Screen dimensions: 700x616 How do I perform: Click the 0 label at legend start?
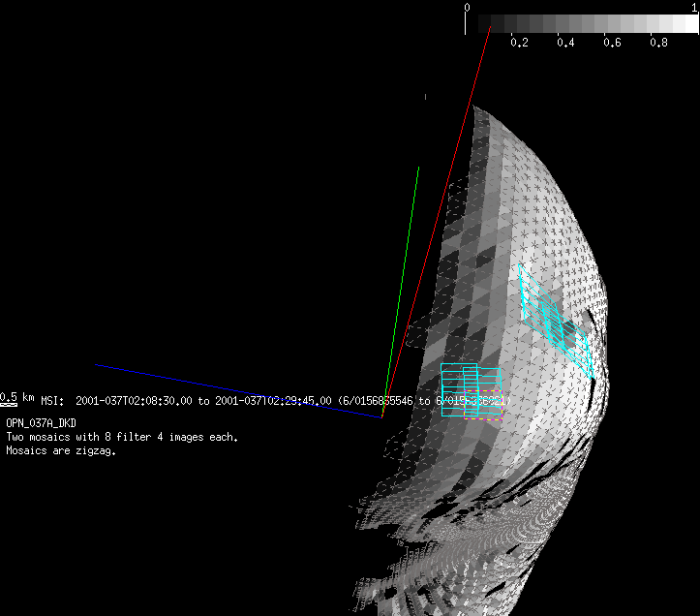coord(469,8)
